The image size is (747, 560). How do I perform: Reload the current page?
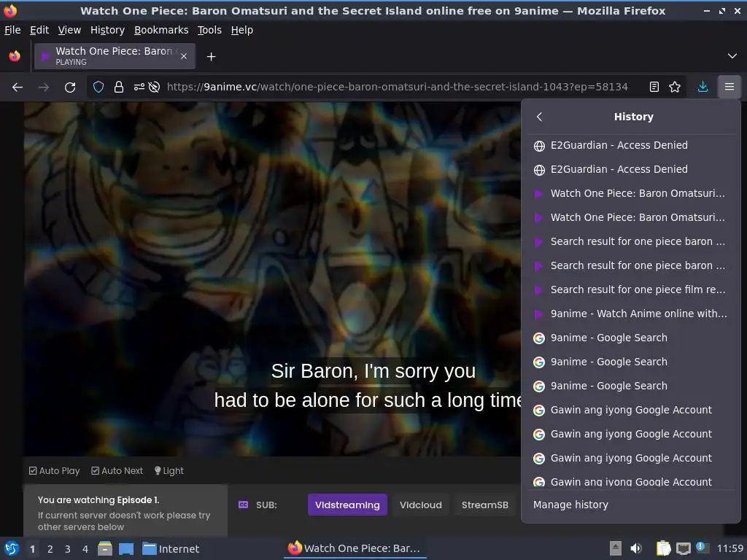click(x=70, y=87)
